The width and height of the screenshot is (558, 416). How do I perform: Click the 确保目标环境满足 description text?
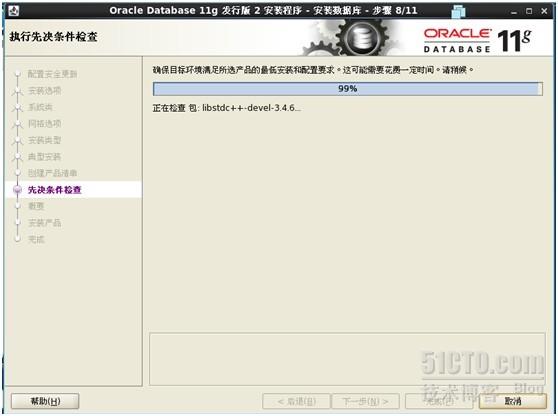point(313,70)
